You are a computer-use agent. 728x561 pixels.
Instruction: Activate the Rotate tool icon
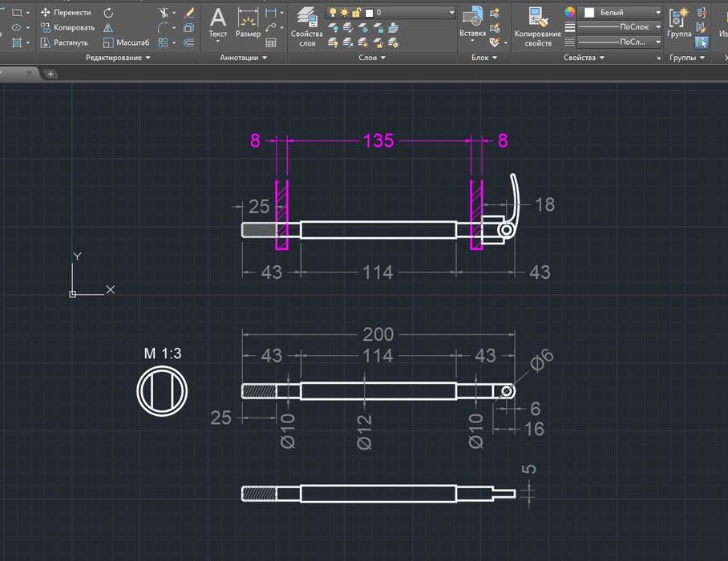click(x=108, y=13)
